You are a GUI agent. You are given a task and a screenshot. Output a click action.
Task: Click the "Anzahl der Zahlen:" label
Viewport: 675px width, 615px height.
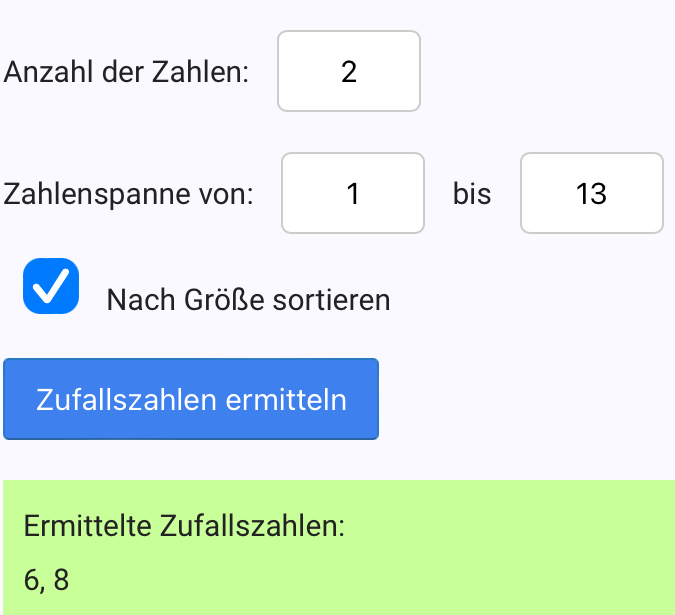127,72
